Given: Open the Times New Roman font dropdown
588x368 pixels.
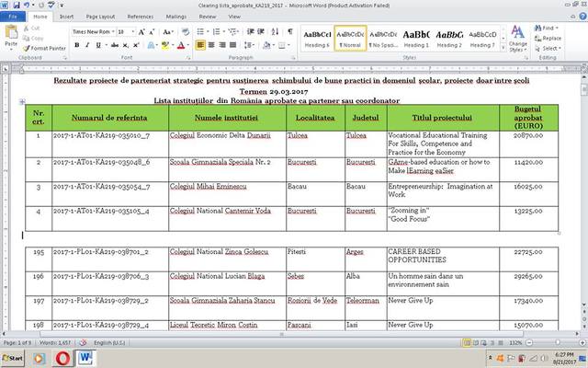Looking at the screenshot, I should click(x=113, y=32).
